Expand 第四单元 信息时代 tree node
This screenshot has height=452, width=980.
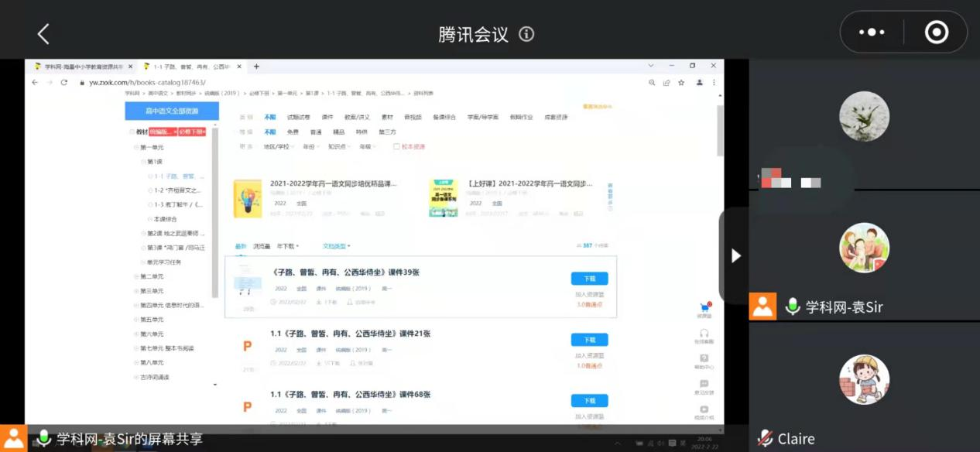tap(136, 305)
